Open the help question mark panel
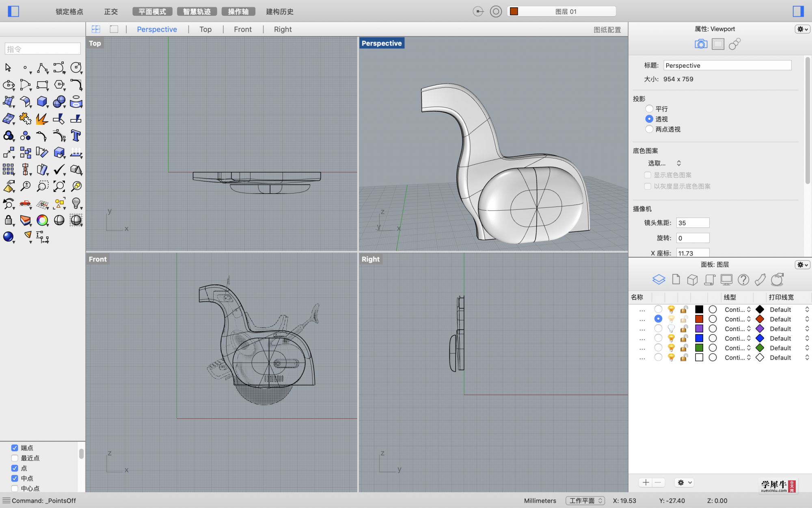Screen dimensions: 812x508 point(743,280)
